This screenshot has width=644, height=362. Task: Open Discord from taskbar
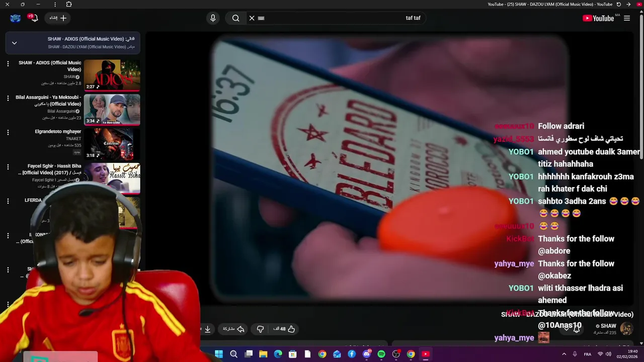pos(366,354)
